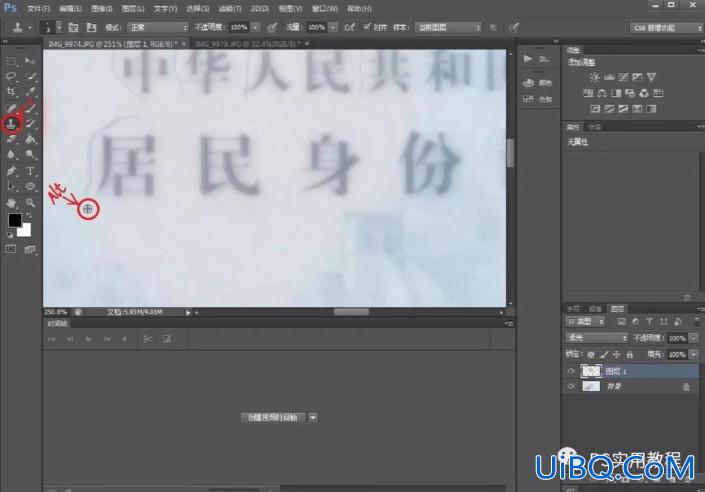The height and width of the screenshot is (492, 705).
Task: Select the Blur tool
Action: (x=11, y=155)
